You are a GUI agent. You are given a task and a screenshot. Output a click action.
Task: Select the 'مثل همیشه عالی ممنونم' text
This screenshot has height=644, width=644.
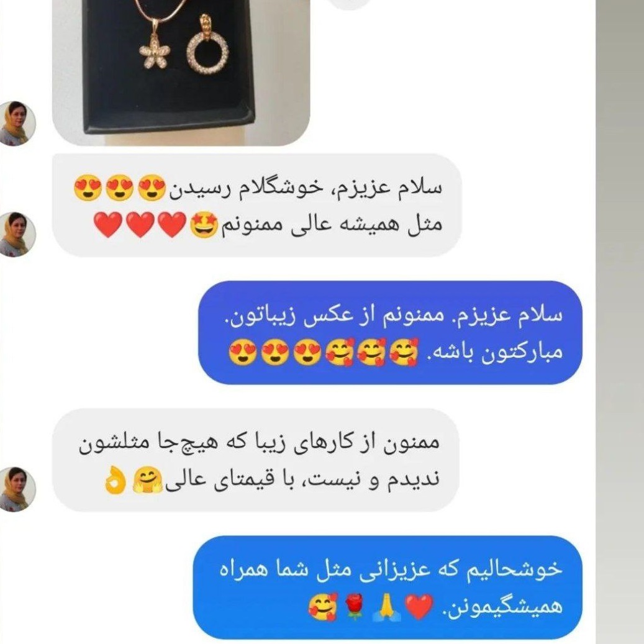pyautogui.click(x=332, y=225)
